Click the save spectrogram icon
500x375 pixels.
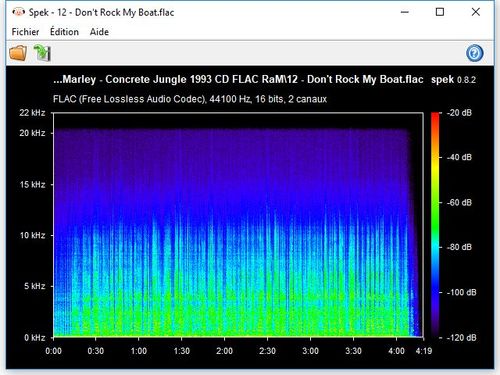(42, 53)
